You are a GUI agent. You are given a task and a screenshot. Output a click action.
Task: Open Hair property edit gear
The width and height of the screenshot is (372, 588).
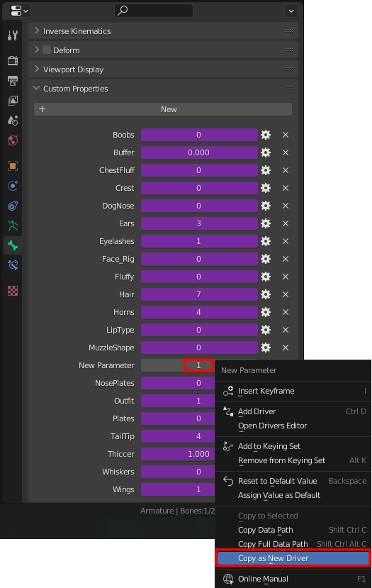coord(266,294)
